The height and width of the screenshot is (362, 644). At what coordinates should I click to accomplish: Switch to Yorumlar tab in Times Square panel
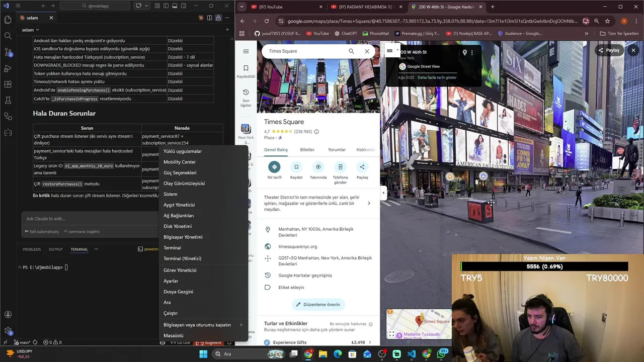[x=337, y=149]
